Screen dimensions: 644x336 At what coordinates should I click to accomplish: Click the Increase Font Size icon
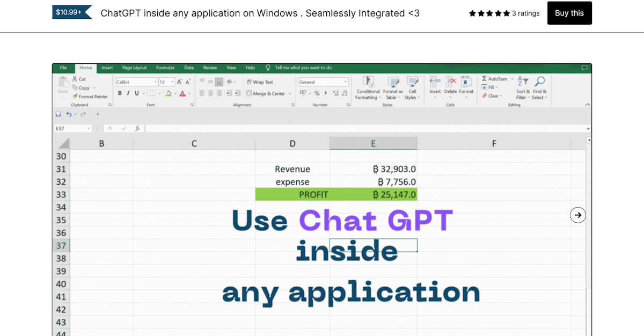[x=180, y=82]
